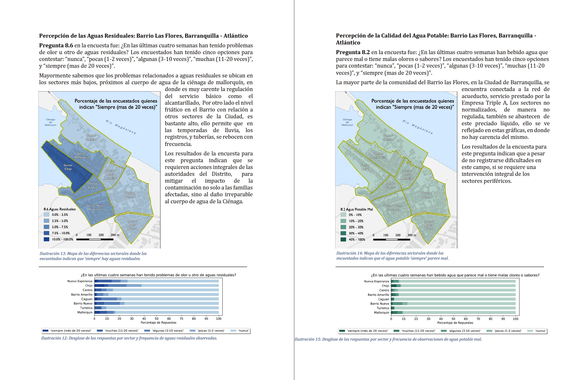Click 'Sector Turistico' label on the green map

tap(388, 137)
